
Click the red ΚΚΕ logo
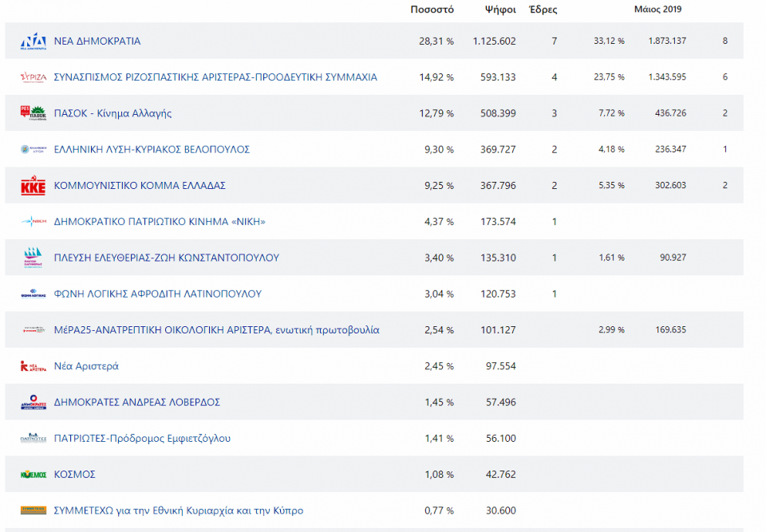pyautogui.click(x=33, y=186)
